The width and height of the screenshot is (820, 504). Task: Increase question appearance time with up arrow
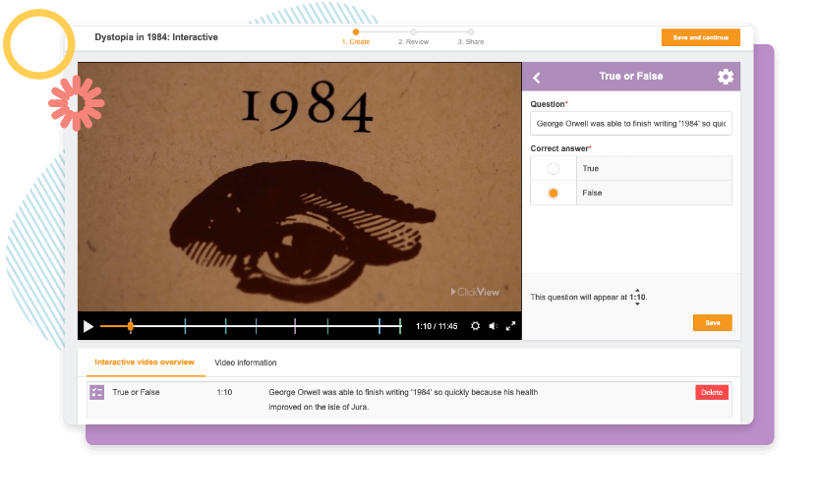[x=637, y=290]
